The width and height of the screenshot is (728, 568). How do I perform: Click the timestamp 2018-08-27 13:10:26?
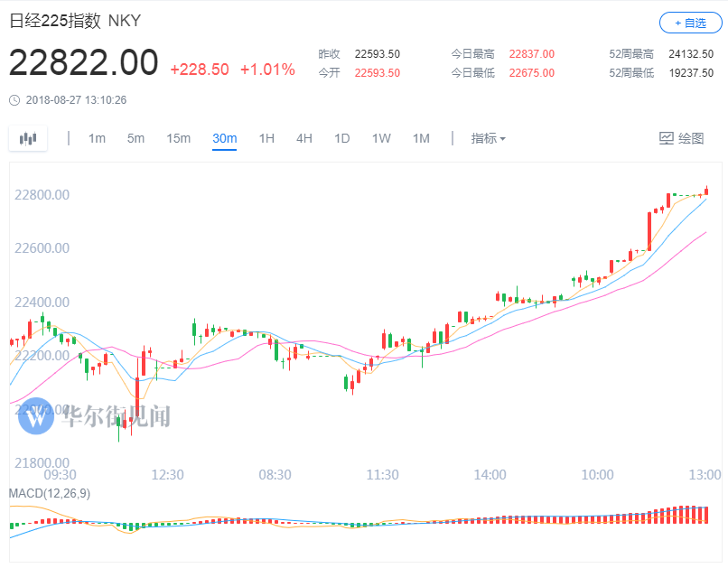pyautogui.click(x=76, y=100)
